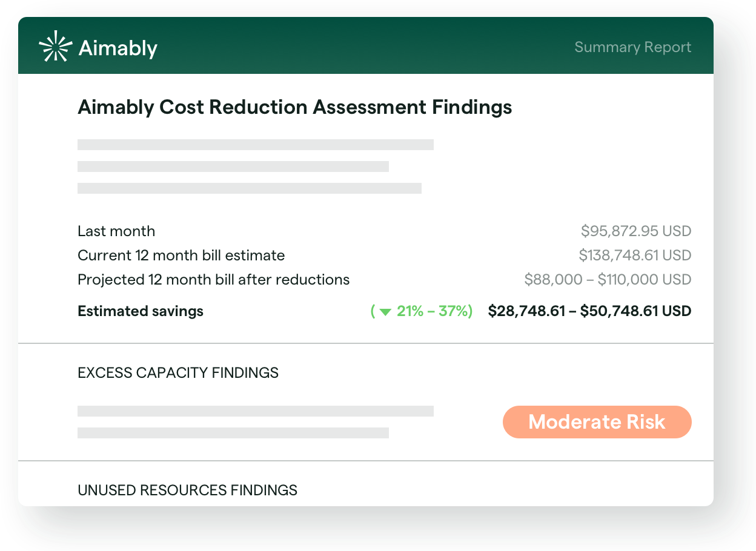This screenshot has width=756, height=551.
Task: Select the $88,000 – $110,000 USD projection
Action: pos(608,280)
